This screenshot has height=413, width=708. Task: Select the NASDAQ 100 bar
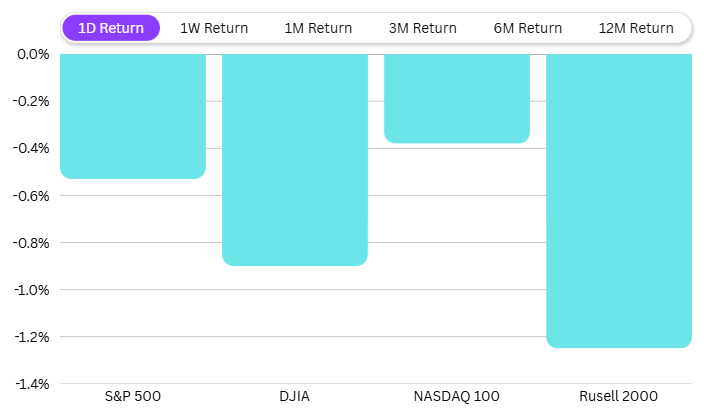457,98
